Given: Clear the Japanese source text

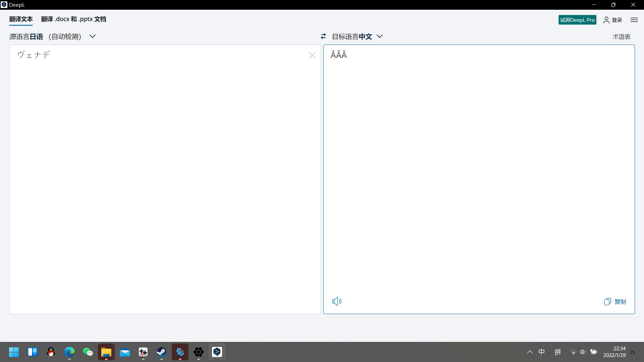Looking at the screenshot, I should (312, 55).
